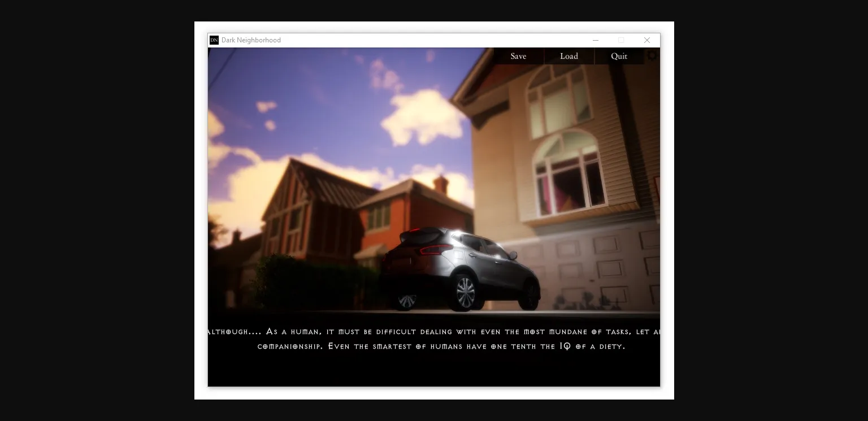Click the 'Dark Neighborhood' window title text

251,40
